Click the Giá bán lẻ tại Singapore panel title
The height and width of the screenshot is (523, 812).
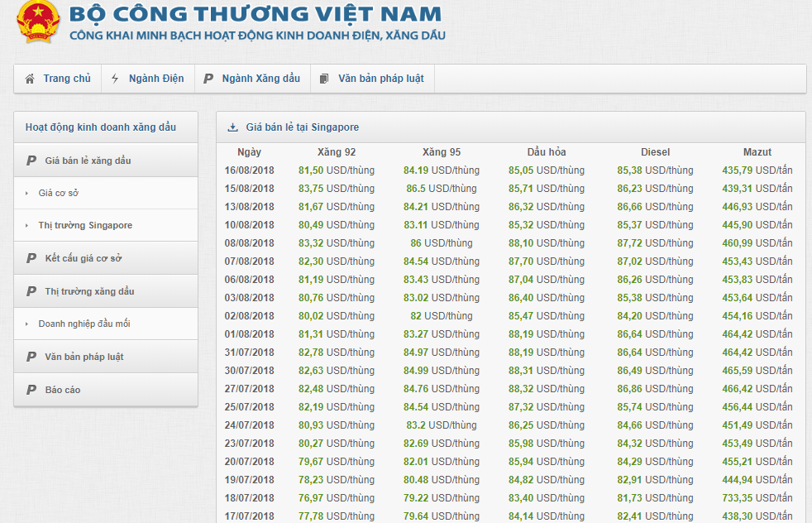point(303,127)
